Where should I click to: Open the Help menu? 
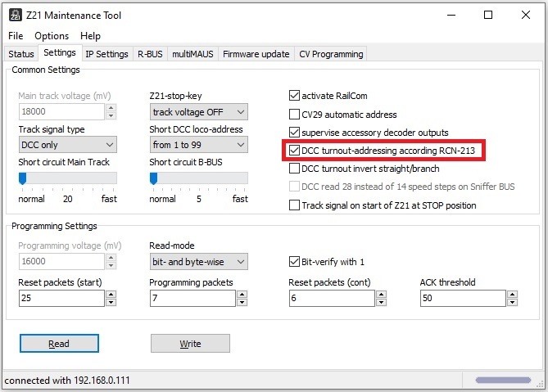point(91,36)
